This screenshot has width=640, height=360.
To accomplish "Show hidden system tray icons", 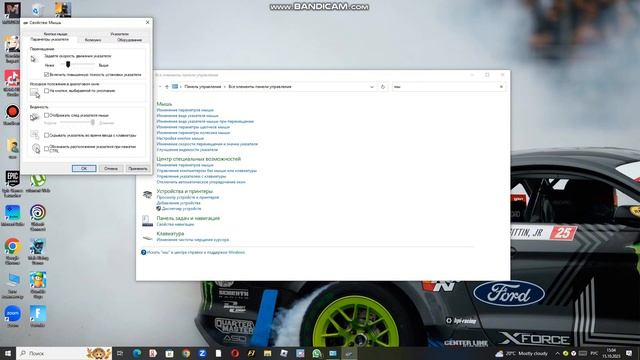I will point(557,353).
